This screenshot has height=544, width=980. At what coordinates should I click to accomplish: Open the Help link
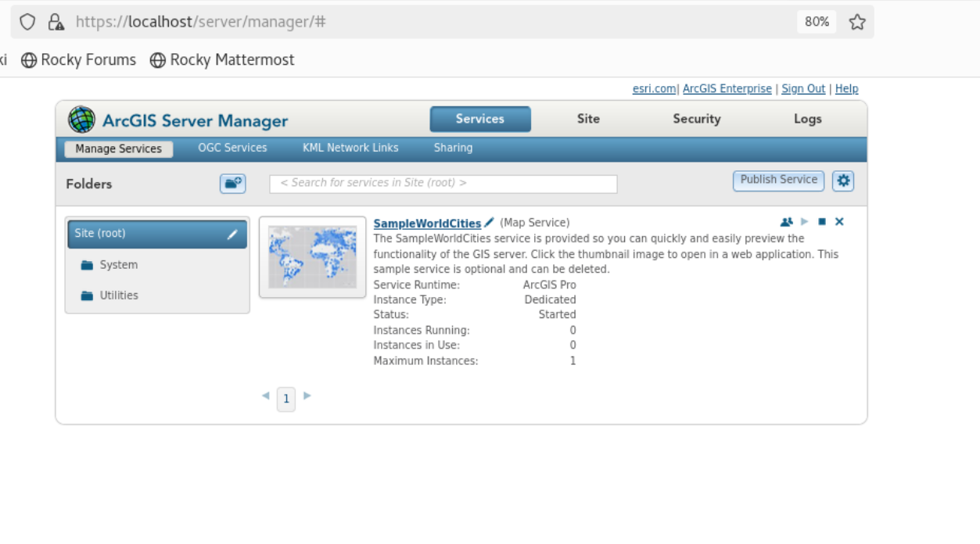click(x=846, y=89)
